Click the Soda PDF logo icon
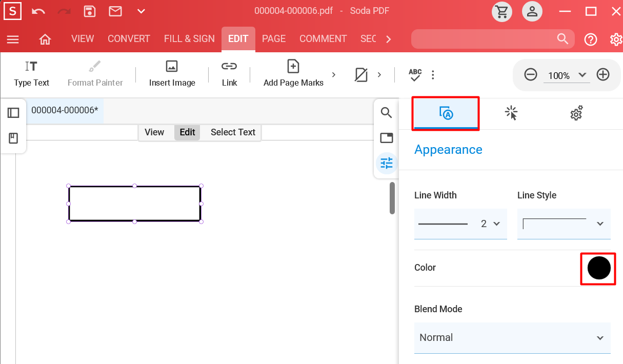Screen dimensions: 623x364 pyautogui.click(x=12, y=11)
